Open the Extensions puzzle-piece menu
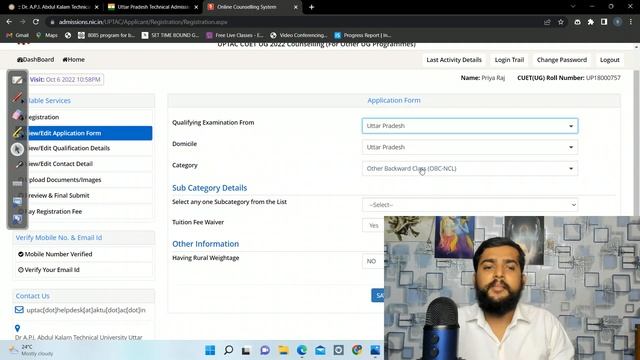 [x=591, y=22]
